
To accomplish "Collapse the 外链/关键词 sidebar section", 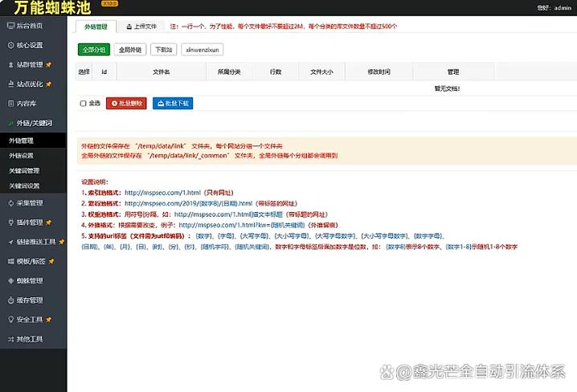I will point(34,123).
